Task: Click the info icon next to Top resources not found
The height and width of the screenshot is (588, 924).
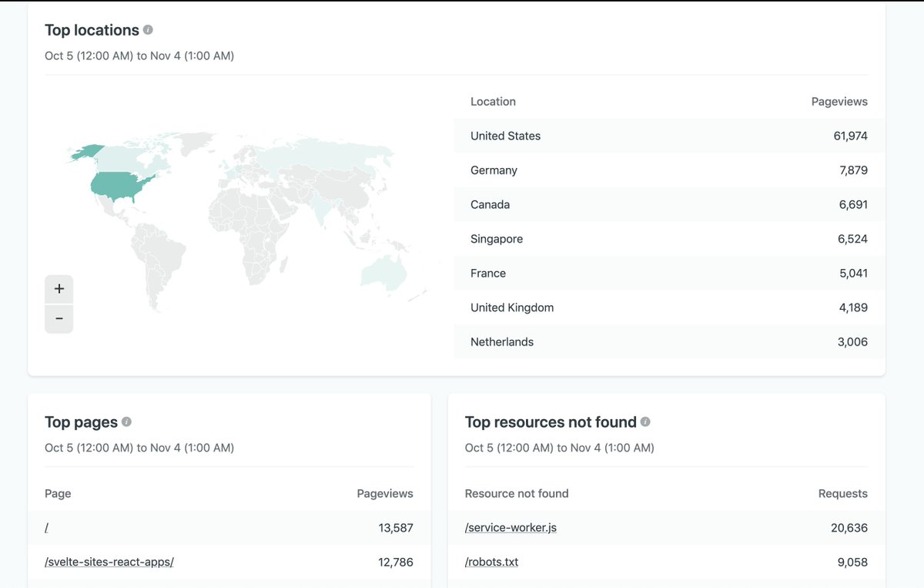Action: tap(644, 422)
